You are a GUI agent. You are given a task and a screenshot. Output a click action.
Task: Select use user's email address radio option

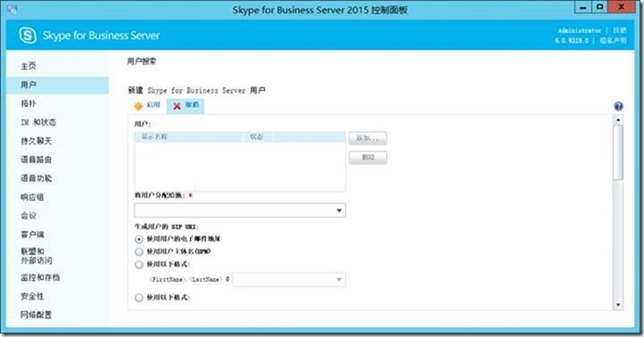click(139, 239)
